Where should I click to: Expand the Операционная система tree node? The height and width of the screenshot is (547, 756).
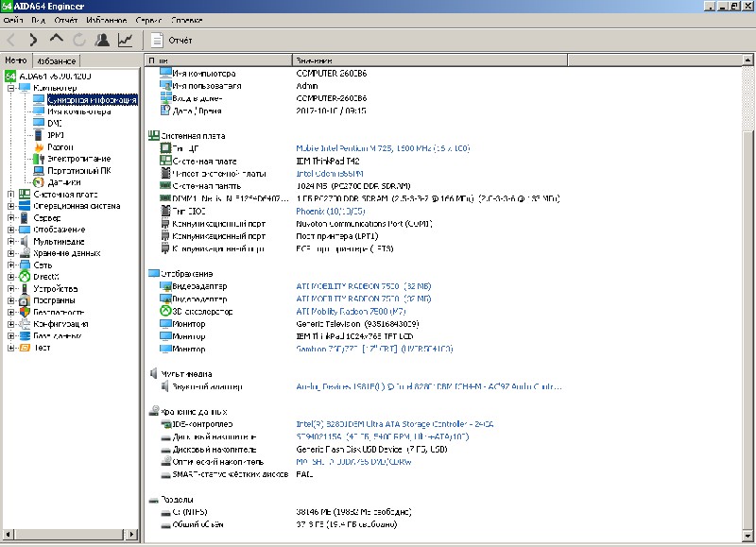click(10, 206)
